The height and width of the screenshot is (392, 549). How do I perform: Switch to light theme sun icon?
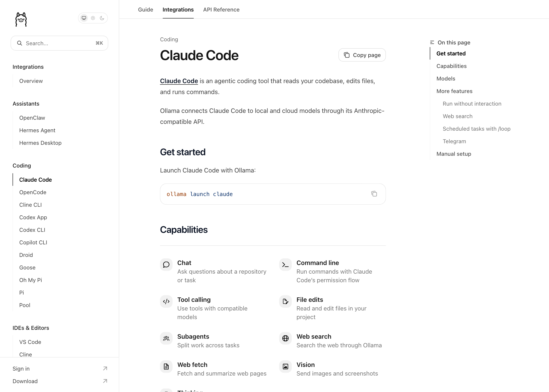93,18
